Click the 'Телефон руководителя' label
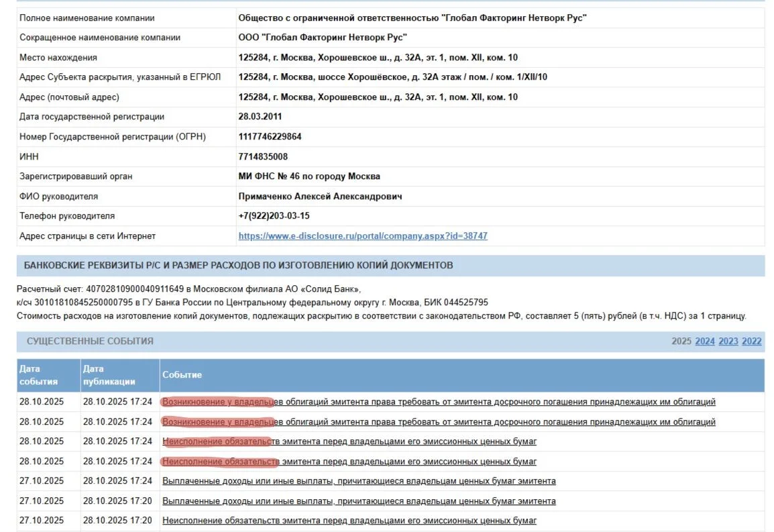The height and width of the screenshot is (532, 774). [67, 216]
